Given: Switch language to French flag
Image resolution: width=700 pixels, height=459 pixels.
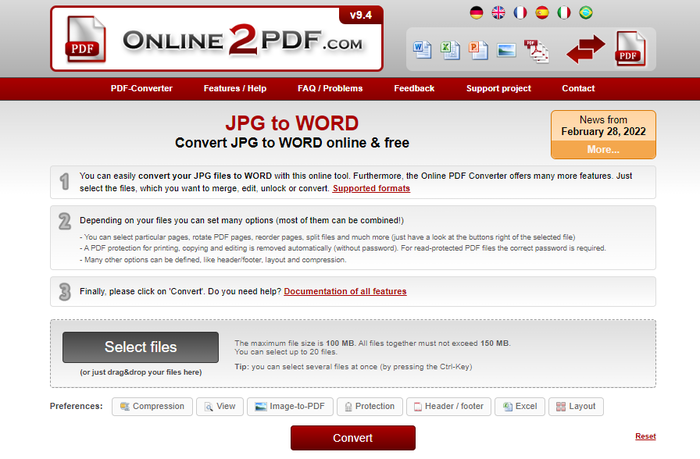Looking at the screenshot, I should pos(520,13).
